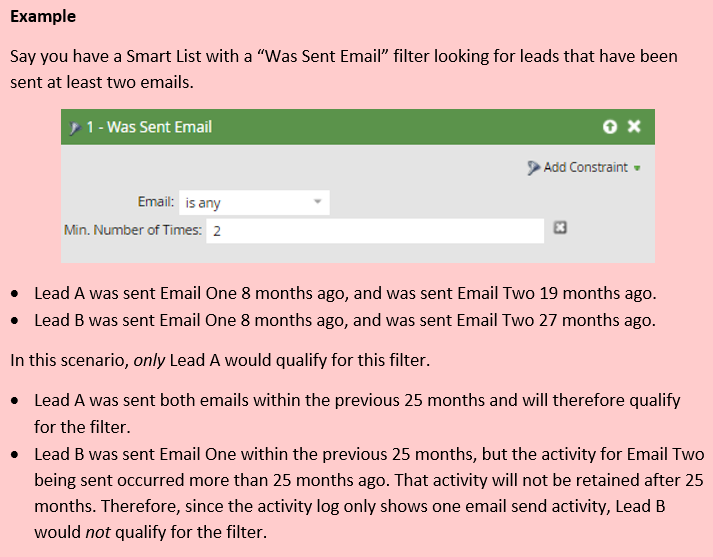Click the 'Lead B was sent Email Two 27 months' bullet

345,321
